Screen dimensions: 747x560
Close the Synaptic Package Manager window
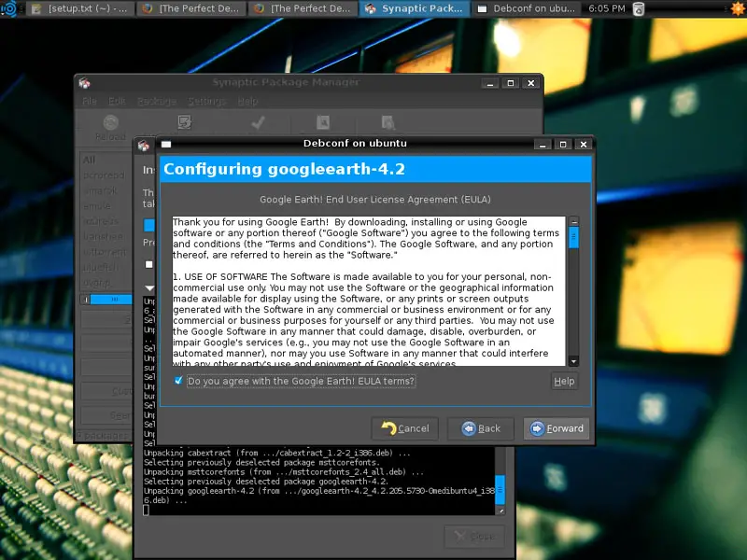(x=530, y=83)
